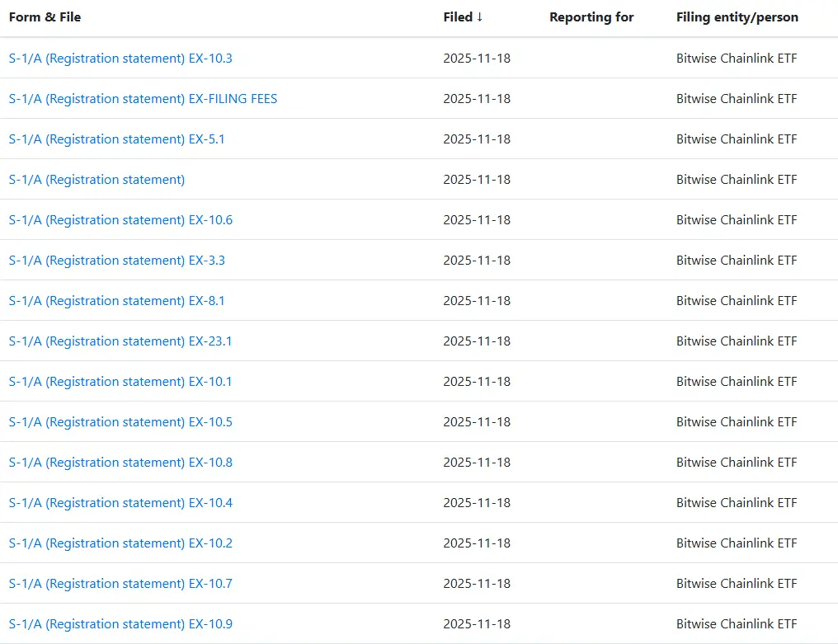Open the S-1/A EX-3.3 exhibit link
The height and width of the screenshot is (644, 838).
(116, 261)
